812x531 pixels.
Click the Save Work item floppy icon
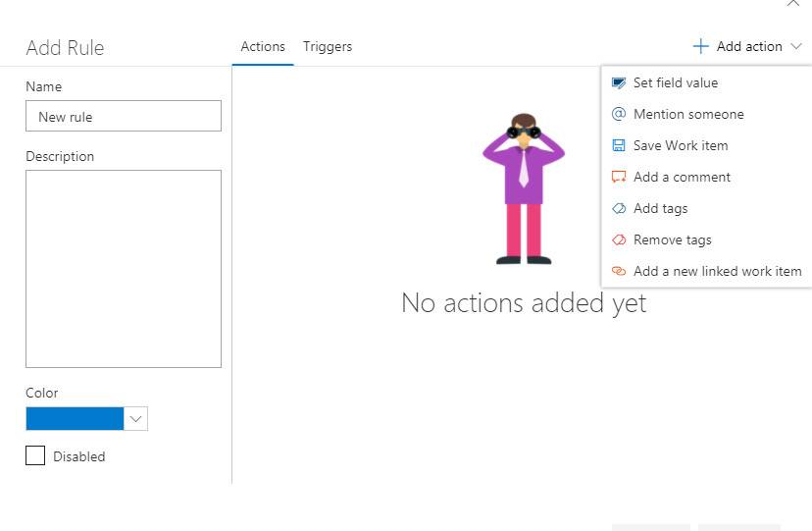coord(619,145)
